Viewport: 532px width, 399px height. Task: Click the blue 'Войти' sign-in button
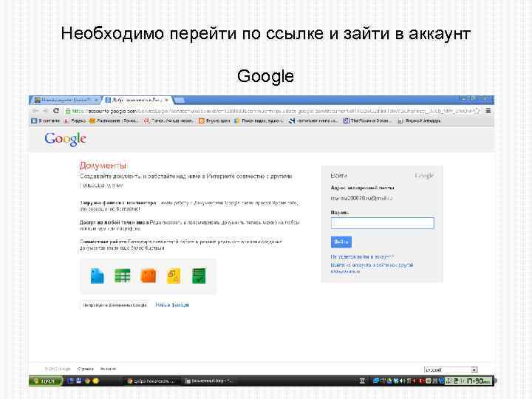341,242
